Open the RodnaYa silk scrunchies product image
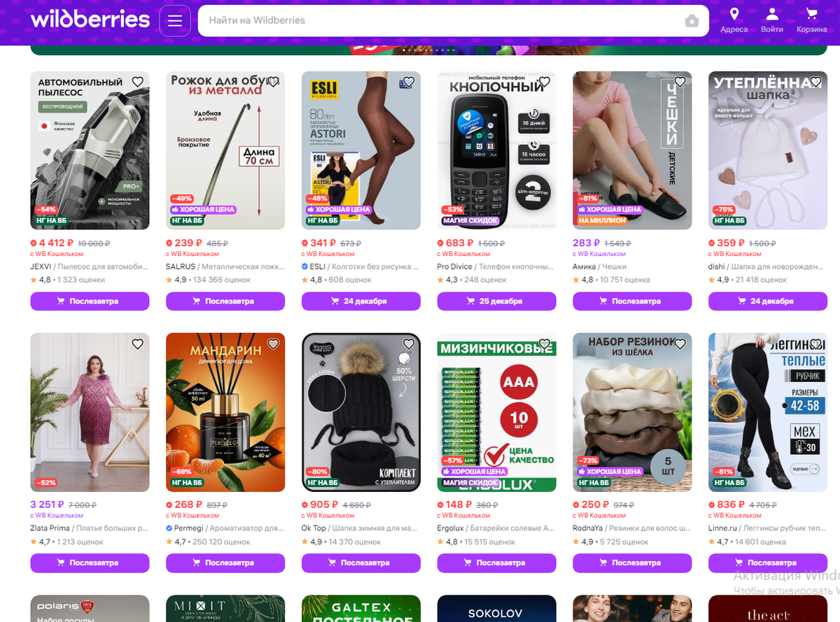 632,412
